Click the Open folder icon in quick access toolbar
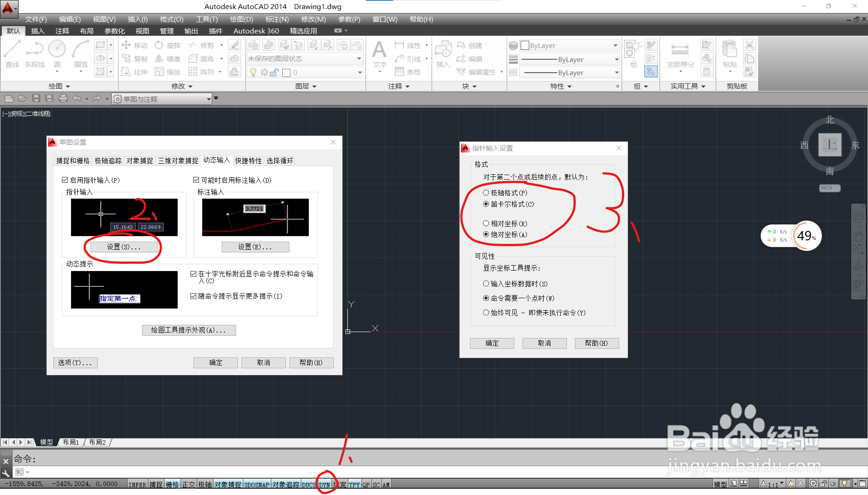 (x=23, y=98)
